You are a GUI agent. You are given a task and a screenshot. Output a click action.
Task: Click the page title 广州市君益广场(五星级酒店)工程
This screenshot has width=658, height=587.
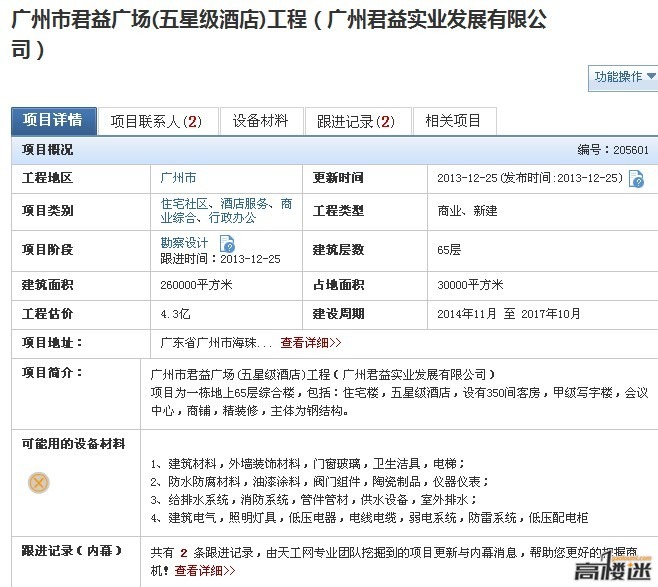click(159, 19)
